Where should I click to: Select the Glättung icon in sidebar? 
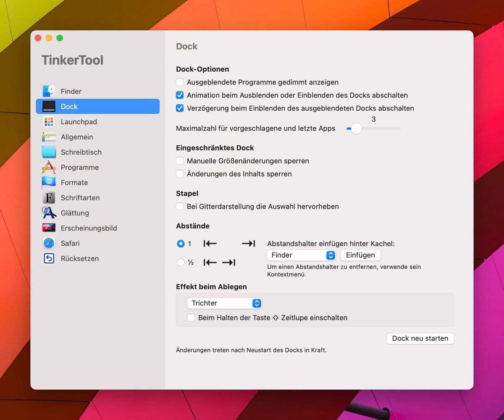[49, 213]
